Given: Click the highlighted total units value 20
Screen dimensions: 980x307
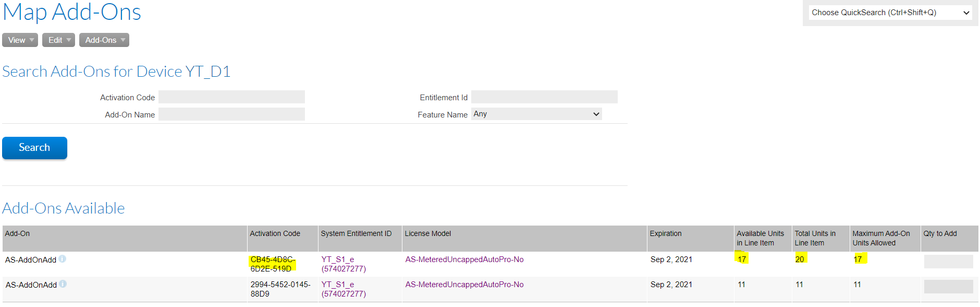Looking at the screenshot, I should [800, 259].
